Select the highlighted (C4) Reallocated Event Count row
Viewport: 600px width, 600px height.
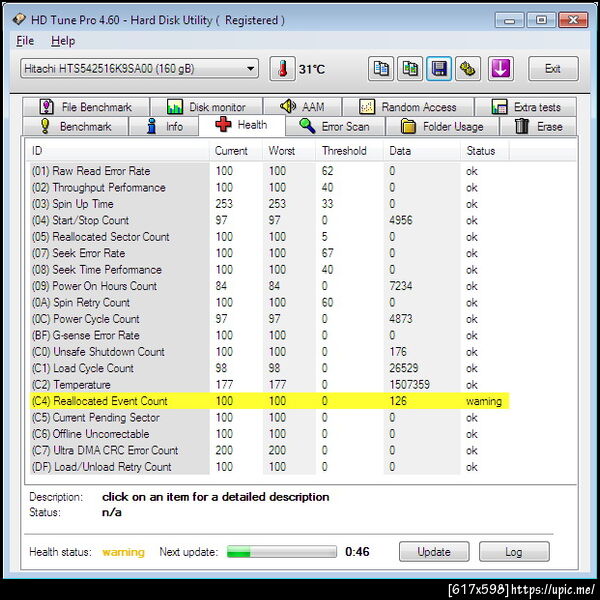tap(270, 401)
